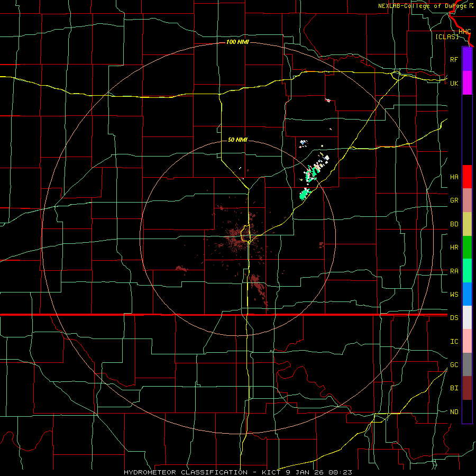Select the HA legend label
This screenshot has height=476, width=476.
coord(454,177)
